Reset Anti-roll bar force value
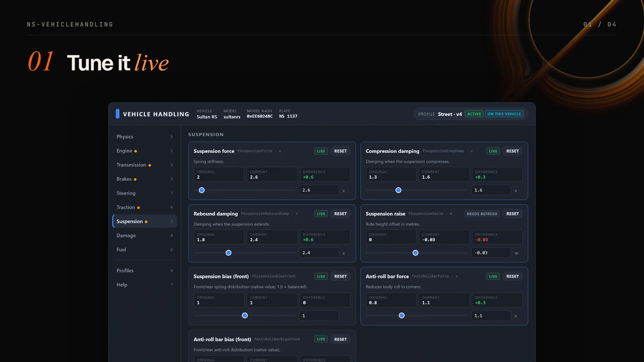The height and width of the screenshot is (362, 644). [x=513, y=277]
